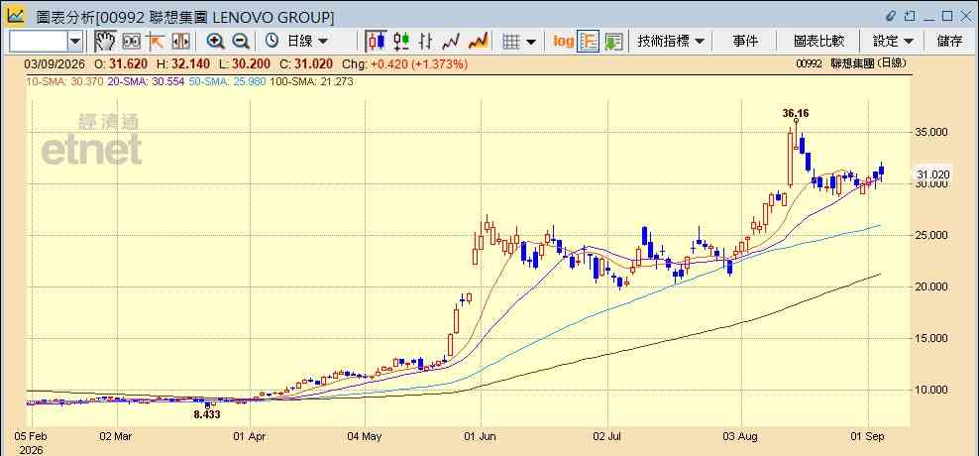
Task: Click the date 03/09/2026 in header
Action: (x=54, y=63)
